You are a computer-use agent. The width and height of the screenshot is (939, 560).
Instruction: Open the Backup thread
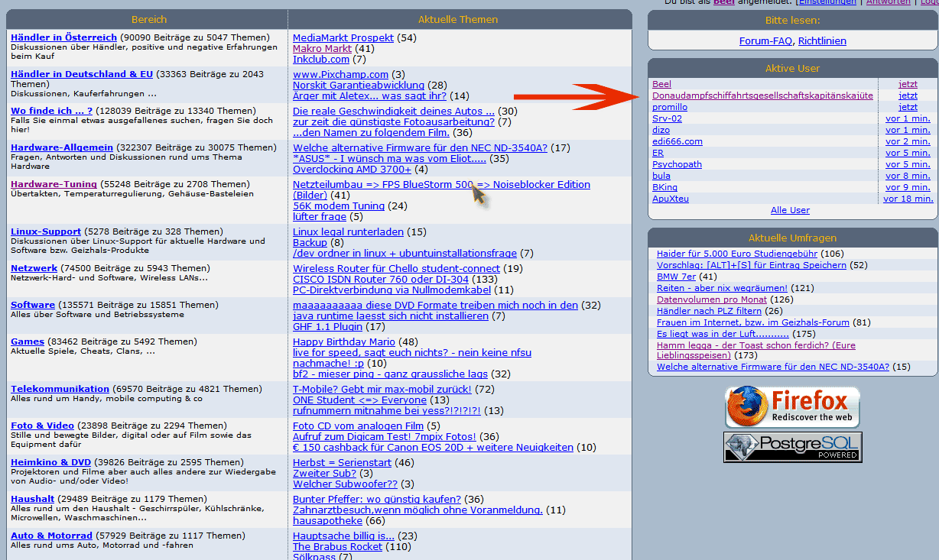pos(310,242)
